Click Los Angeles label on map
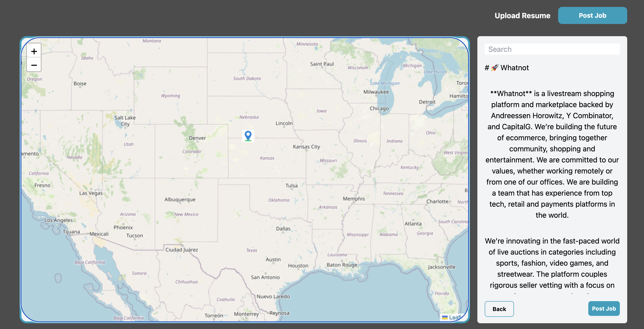The height and width of the screenshot is (329, 644). coord(58,220)
